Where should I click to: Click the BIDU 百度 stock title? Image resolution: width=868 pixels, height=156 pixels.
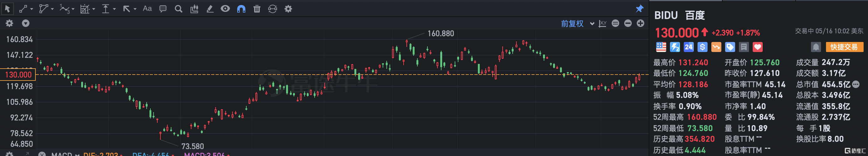pyautogui.click(x=679, y=15)
